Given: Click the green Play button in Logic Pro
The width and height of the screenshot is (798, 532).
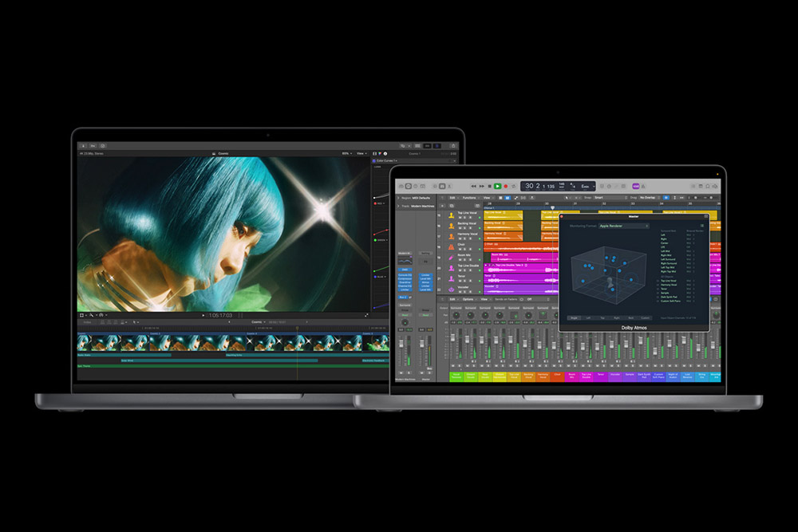Looking at the screenshot, I should pos(497,186).
